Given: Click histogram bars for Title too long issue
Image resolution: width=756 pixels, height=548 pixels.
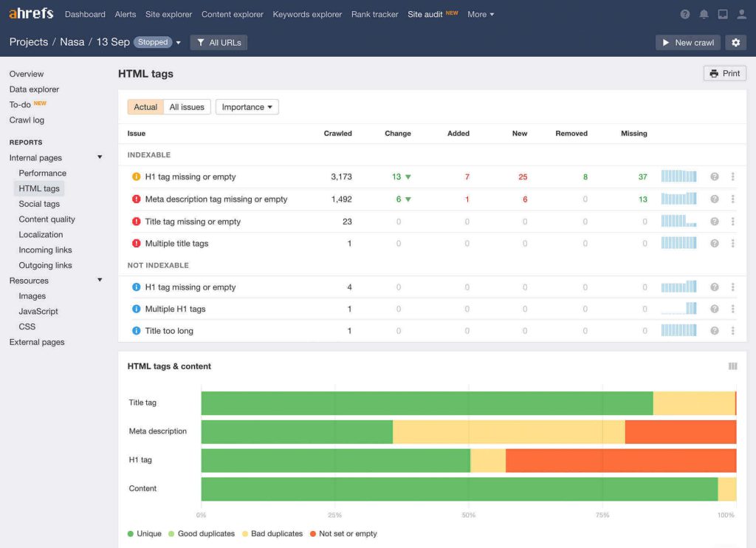Looking at the screenshot, I should (678, 330).
